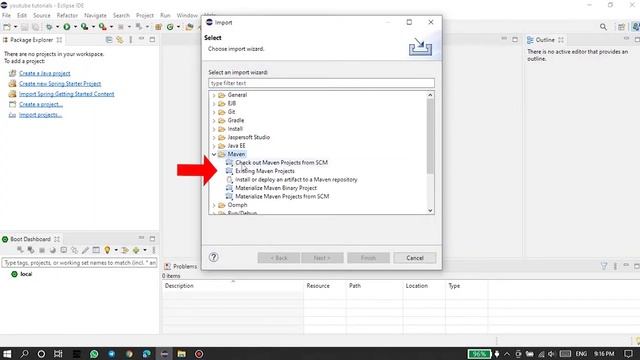
Task: Open the Edit menu
Action: (22, 15)
